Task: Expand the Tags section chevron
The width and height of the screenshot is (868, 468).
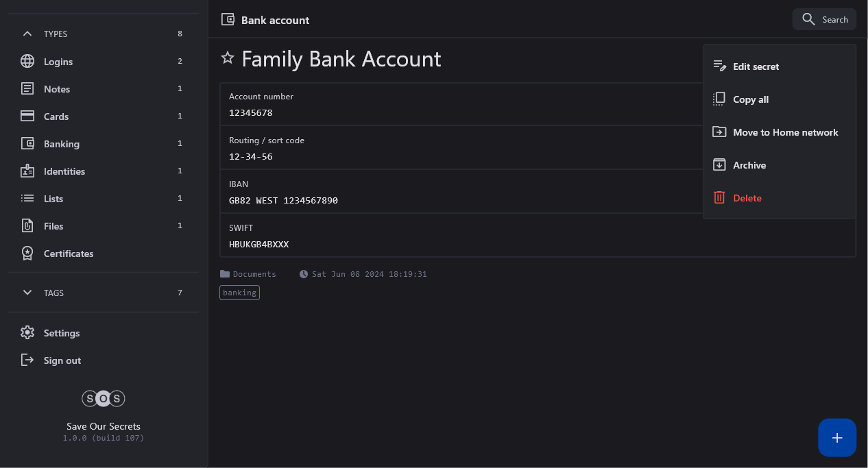Action: [x=27, y=293]
